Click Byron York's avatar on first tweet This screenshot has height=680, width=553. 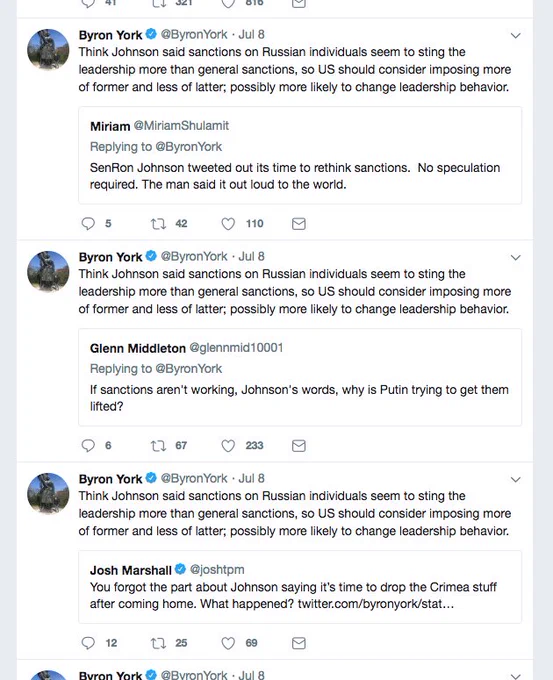pos(48,49)
